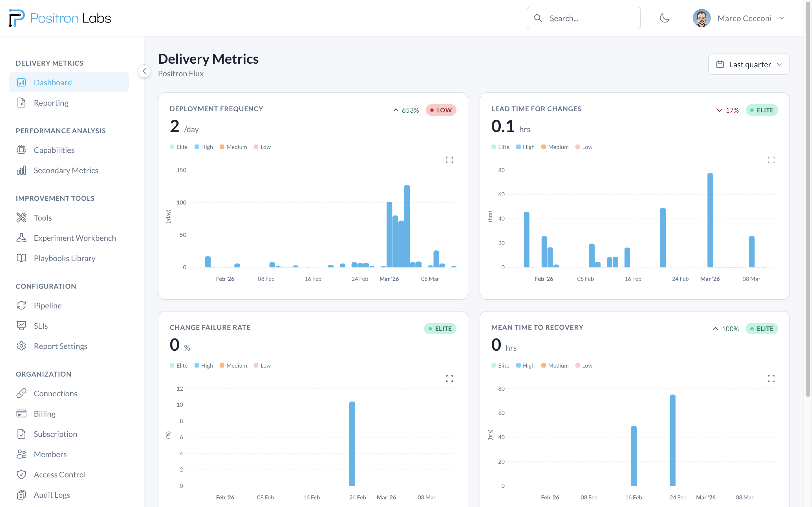Go to Reporting in the sidebar
This screenshot has width=812, height=507.
click(51, 103)
